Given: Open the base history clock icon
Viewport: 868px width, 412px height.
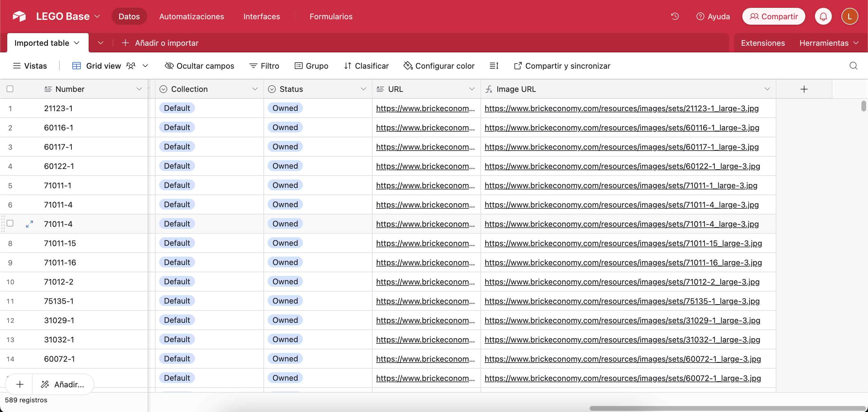Looking at the screenshot, I should pyautogui.click(x=675, y=16).
